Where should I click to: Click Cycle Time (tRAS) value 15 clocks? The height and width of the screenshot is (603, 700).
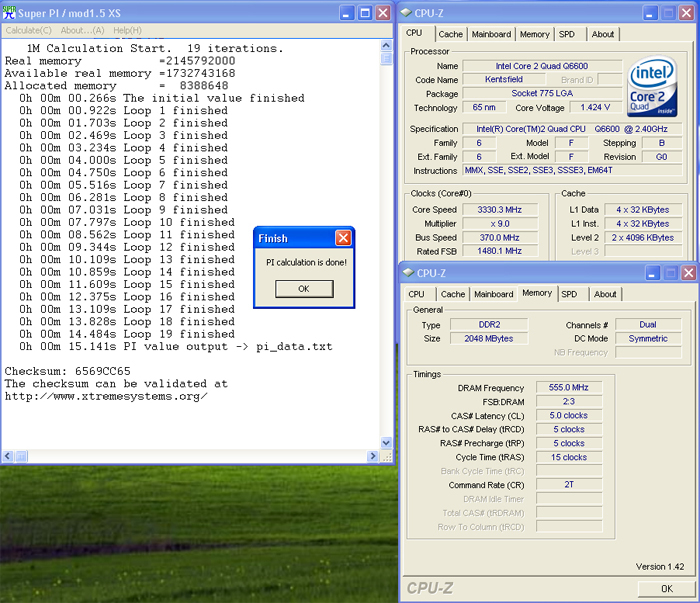pyautogui.click(x=569, y=457)
